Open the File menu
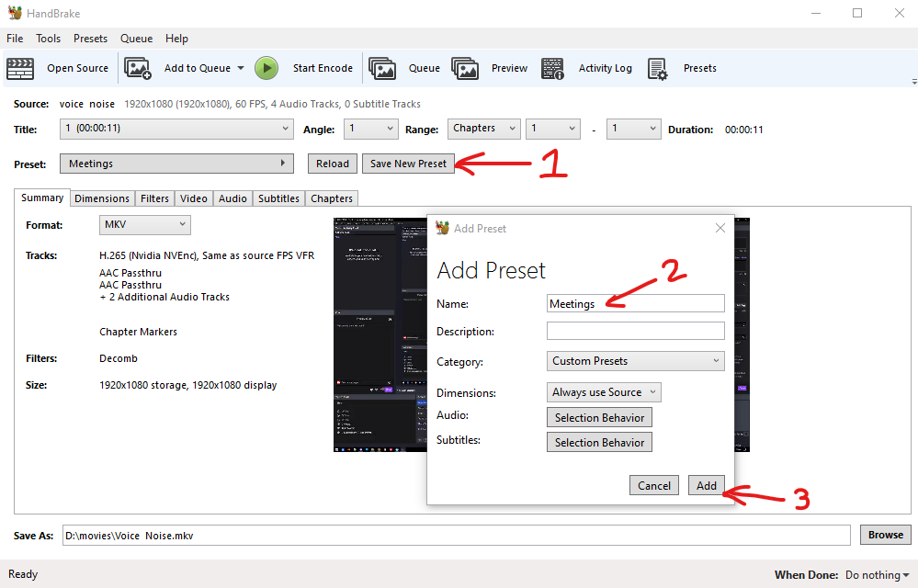This screenshot has width=918, height=588. point(15,39)
